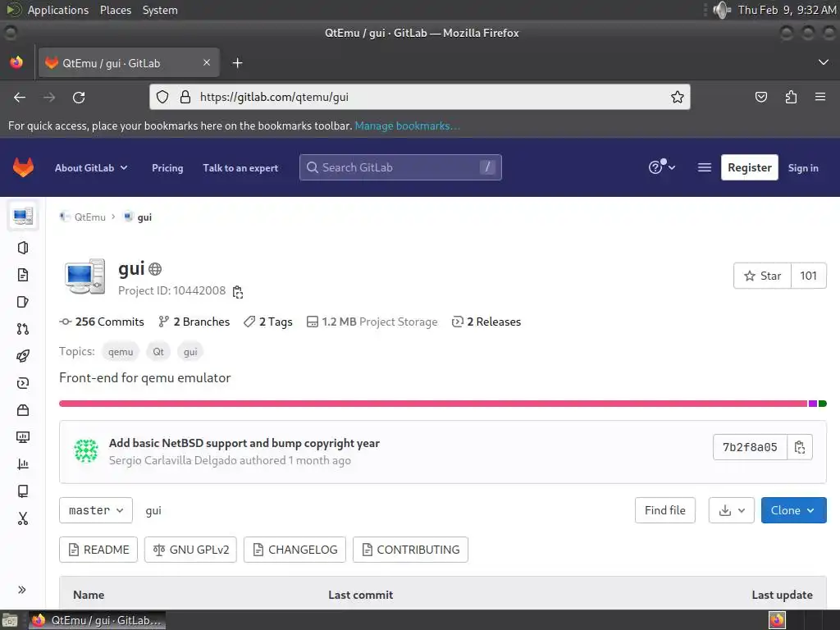Select the qemu topic badge
Image resolution: width=840 pixels, height=630 pixels.
(x=121, y=352)
